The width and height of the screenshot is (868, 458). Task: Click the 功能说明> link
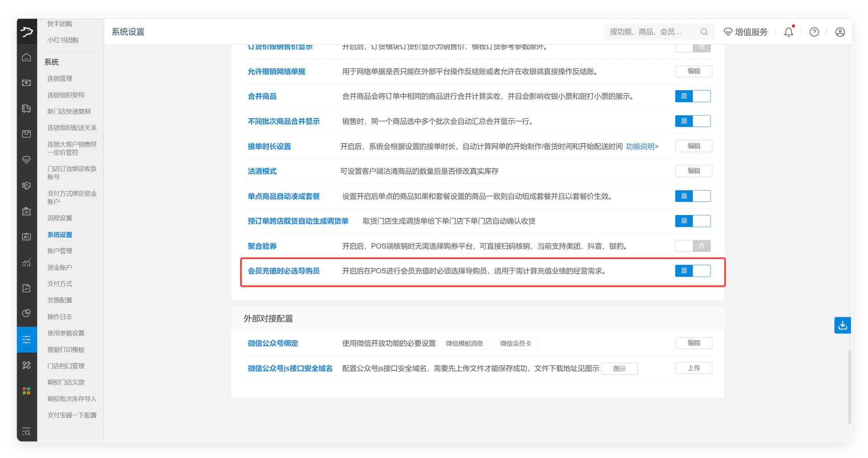coord(642,146)
